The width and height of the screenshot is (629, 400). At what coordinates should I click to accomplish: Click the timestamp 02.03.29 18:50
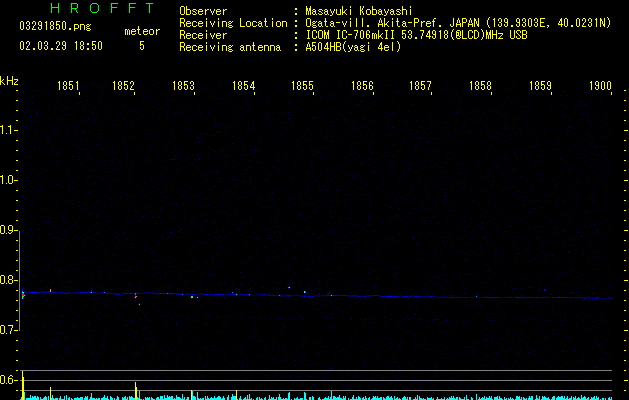click(x=61, y=46)
